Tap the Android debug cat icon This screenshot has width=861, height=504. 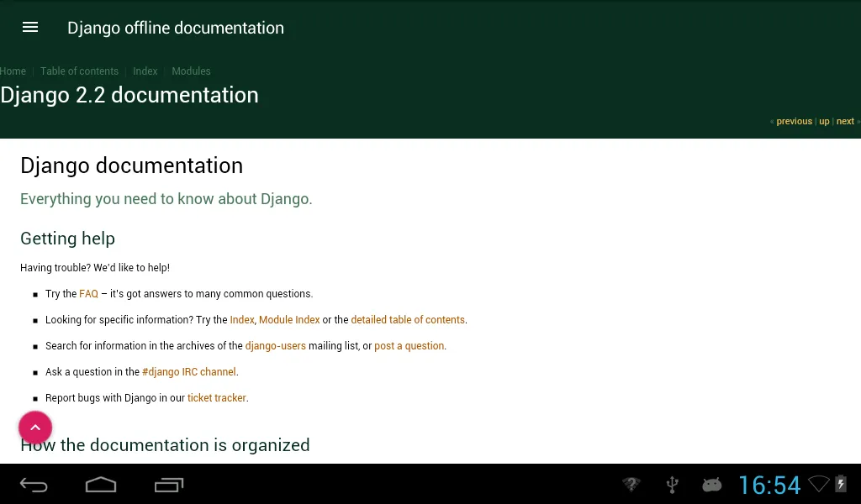[711, 485]
